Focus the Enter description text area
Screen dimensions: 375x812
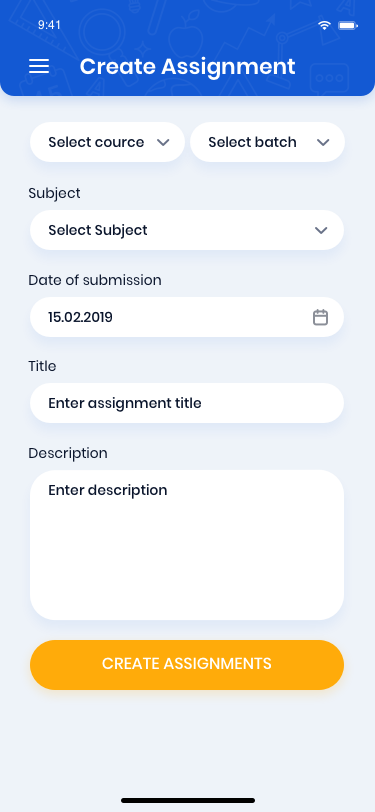point(187,545)
